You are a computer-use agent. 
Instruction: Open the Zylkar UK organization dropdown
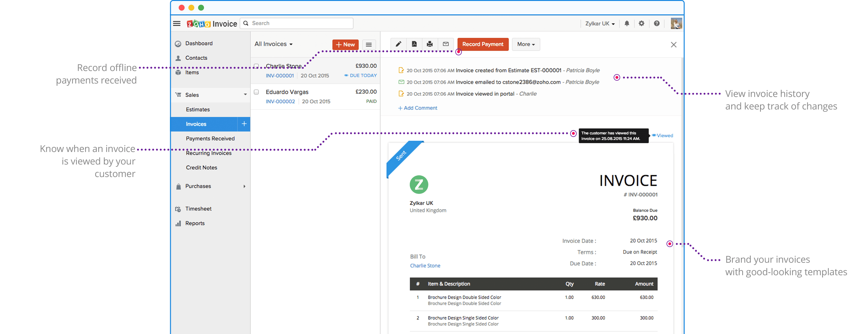(600, 23)
